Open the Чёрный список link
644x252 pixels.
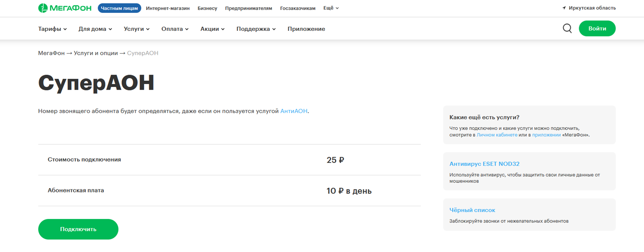(x=472, y=210)
